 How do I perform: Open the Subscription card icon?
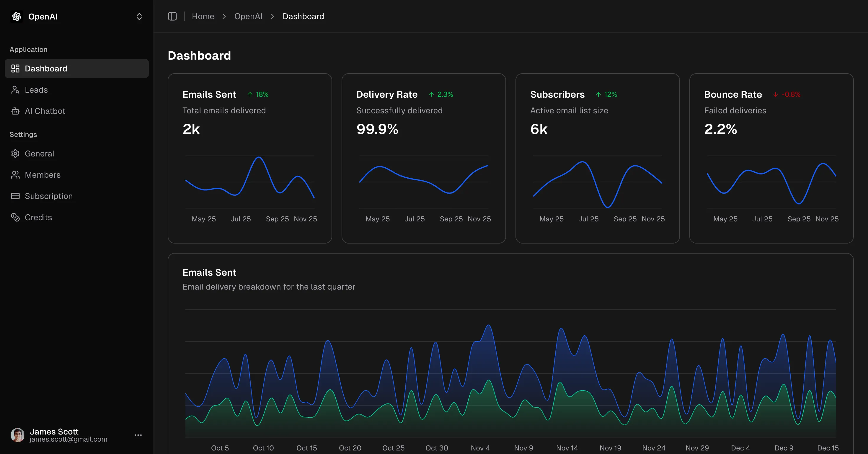(15, 196)
